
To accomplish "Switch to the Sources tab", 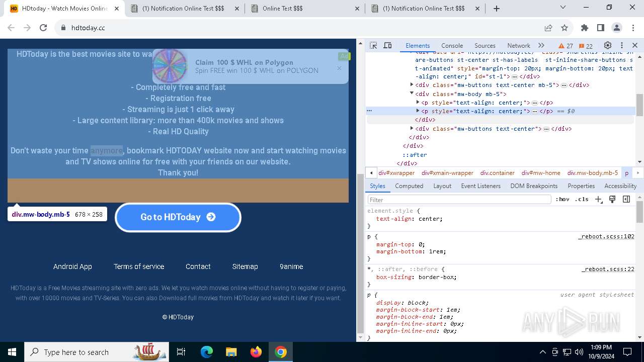I will 485,45.
